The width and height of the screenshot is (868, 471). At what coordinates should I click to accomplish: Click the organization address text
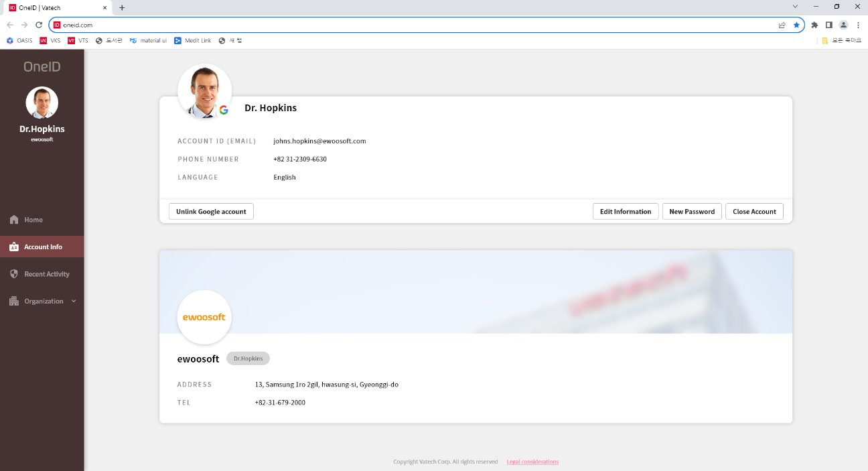(327, 385)
